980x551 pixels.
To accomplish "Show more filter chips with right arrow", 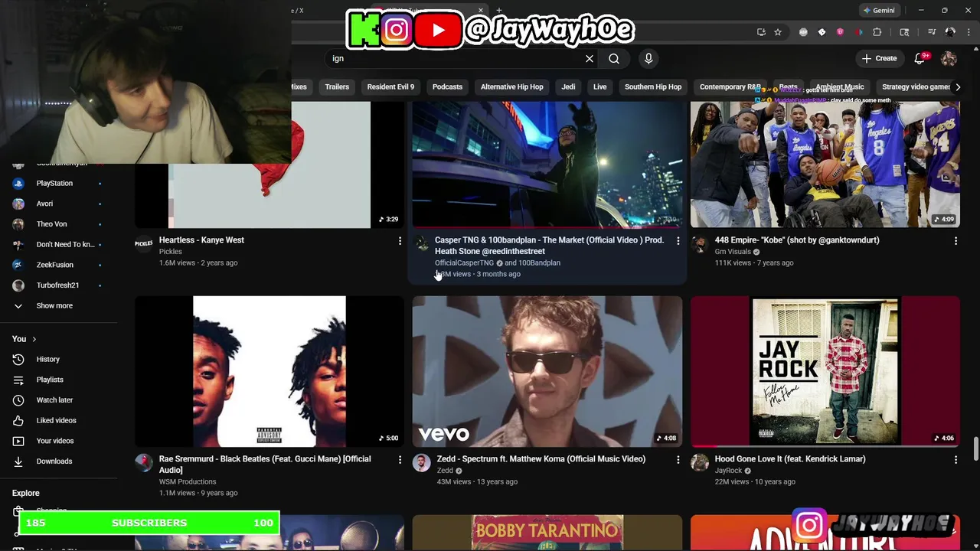I will click(x=957, y=86).
